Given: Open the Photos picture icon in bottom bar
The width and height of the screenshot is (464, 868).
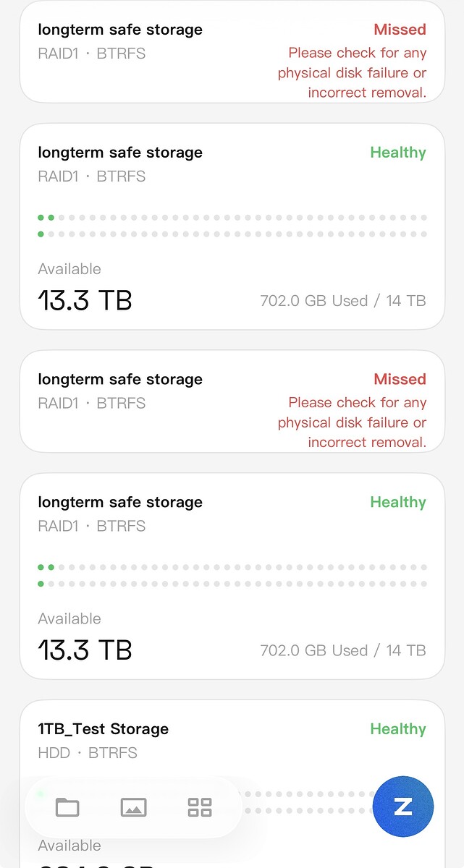Looking at the screenshot, I should click(x=133, y=807).
